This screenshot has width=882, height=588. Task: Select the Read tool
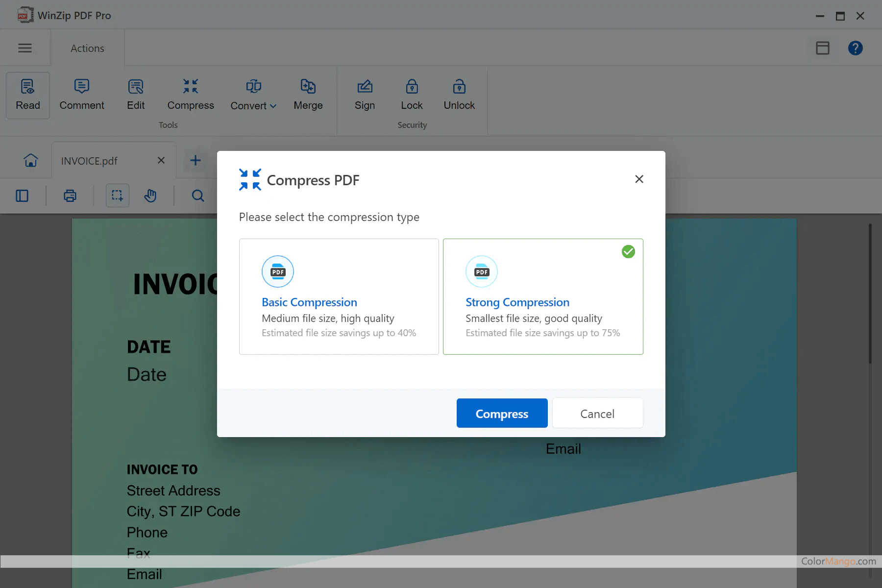point(27,95)
